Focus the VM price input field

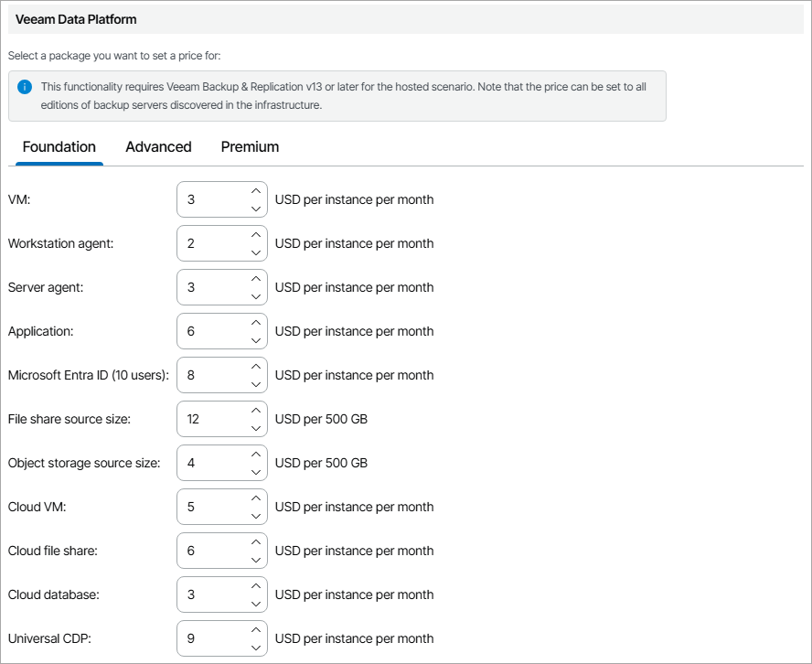click(x=212, y=199)
